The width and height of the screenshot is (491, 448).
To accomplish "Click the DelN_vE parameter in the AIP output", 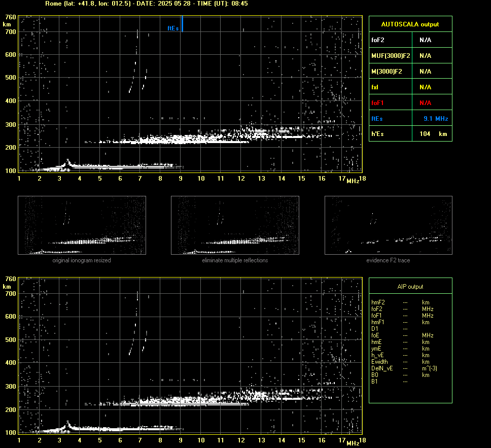I will pyautogui.click(x=382, y=368).
